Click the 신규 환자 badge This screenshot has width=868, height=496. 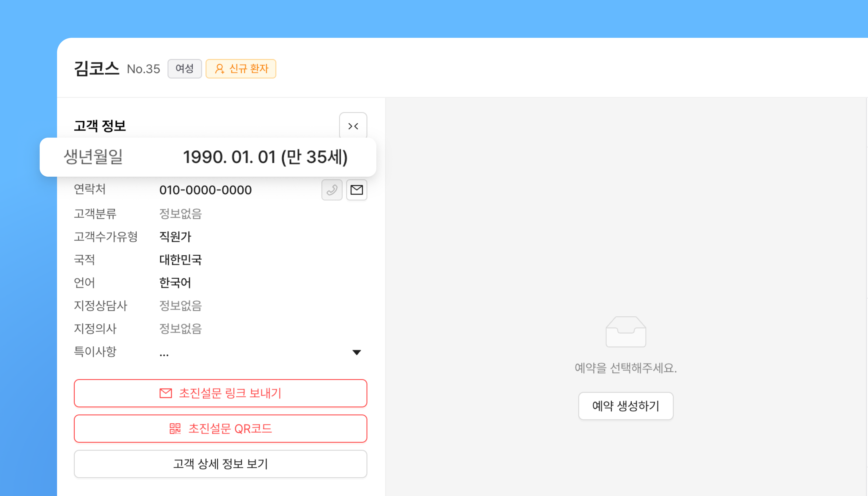241,69
